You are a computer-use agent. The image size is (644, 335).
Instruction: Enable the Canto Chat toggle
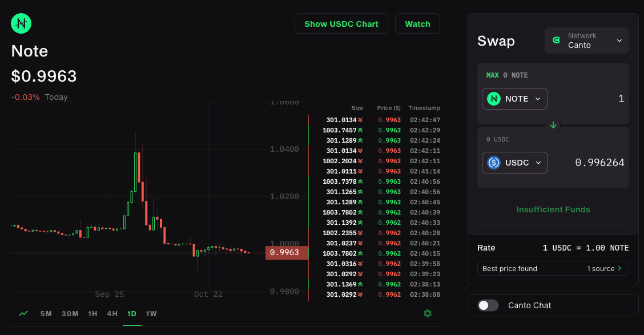click(488, 305)
